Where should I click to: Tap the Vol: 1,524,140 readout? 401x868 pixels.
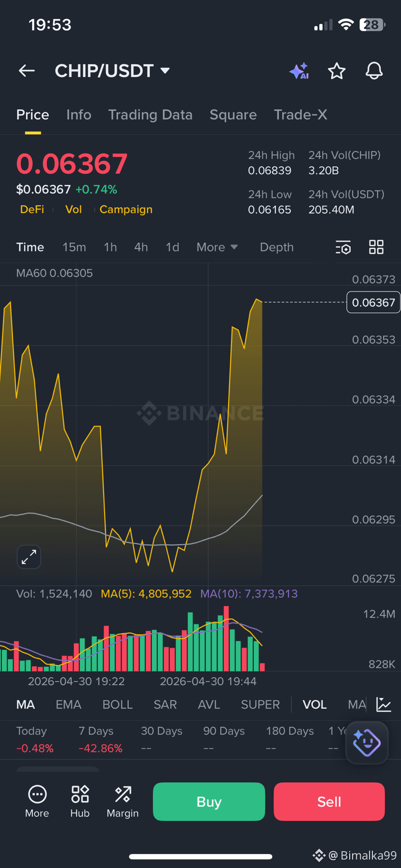[x=54, y=594]
